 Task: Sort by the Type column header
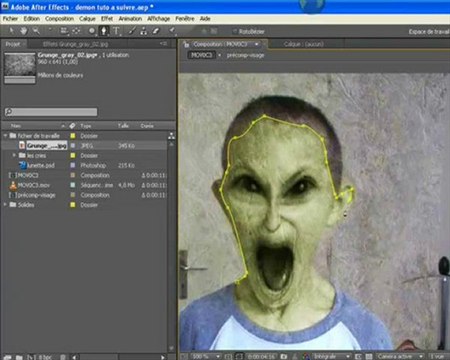click(86, 126)
